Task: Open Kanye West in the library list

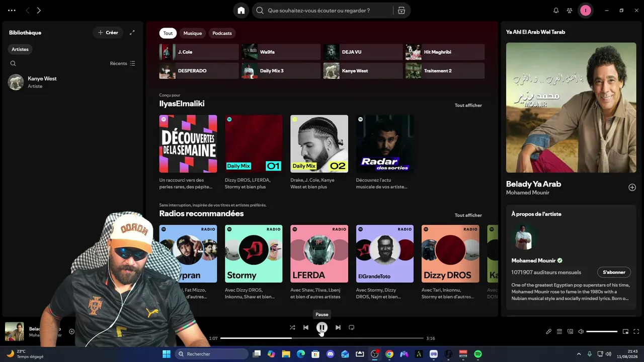Action: pos(73,82)
